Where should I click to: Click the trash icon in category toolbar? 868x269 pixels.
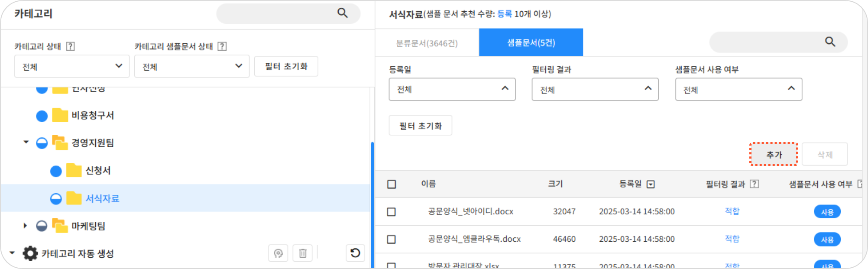point(303,253)
